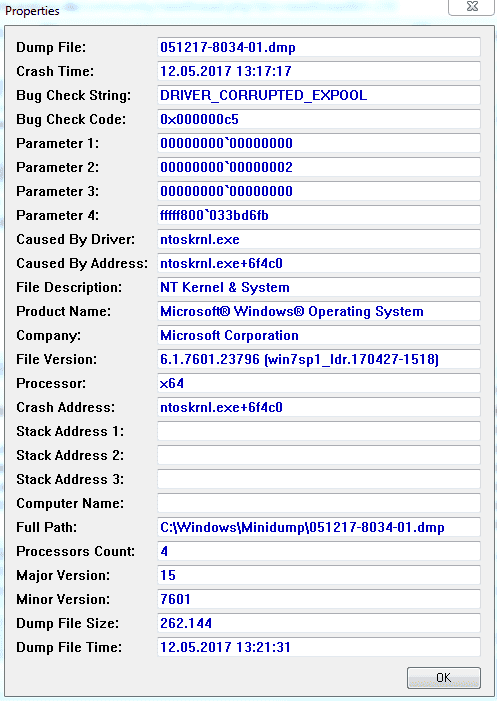
Task: Click the Crash Time field
Action: point(319,71)
